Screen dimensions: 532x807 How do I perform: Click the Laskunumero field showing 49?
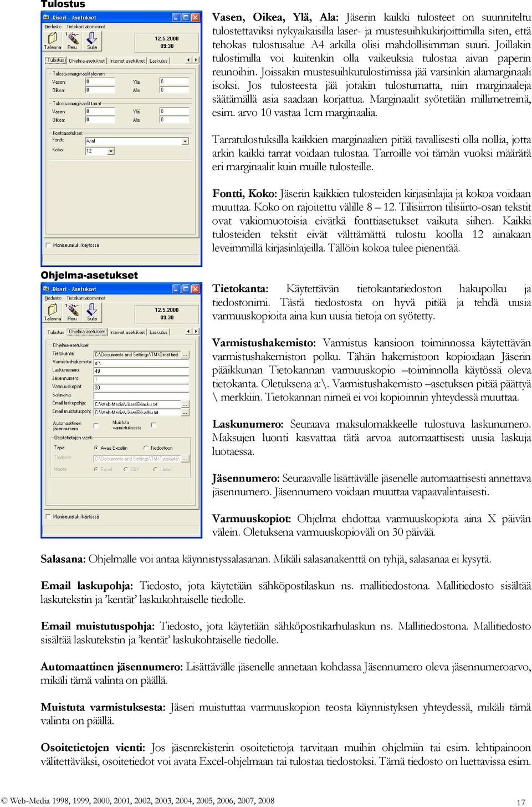(141, 371)
